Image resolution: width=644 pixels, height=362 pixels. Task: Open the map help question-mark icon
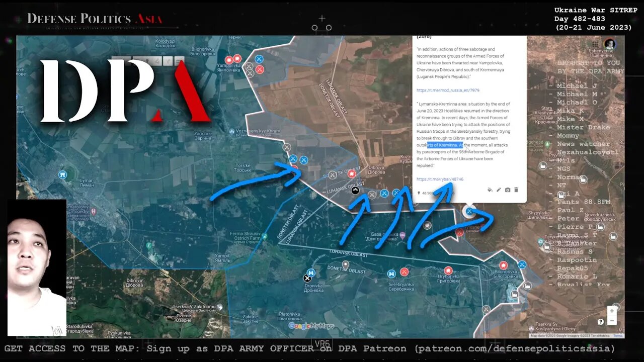point(601,321)
